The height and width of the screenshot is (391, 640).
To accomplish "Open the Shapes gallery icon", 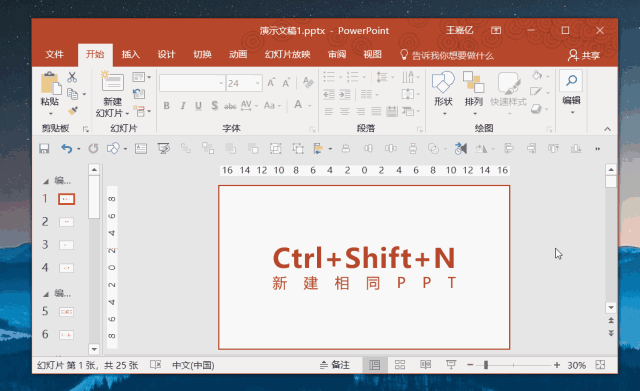I will [443, 82].
